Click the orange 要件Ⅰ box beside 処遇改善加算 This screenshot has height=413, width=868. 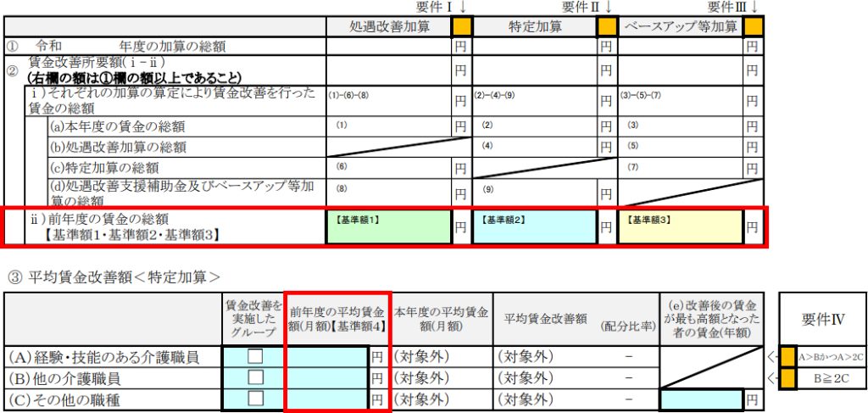[462, 27]
